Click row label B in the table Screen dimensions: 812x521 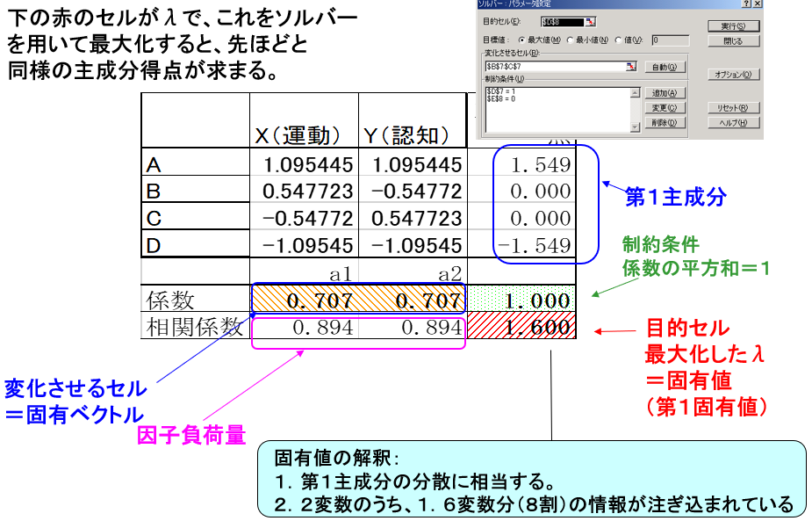[x=195, y=191]
